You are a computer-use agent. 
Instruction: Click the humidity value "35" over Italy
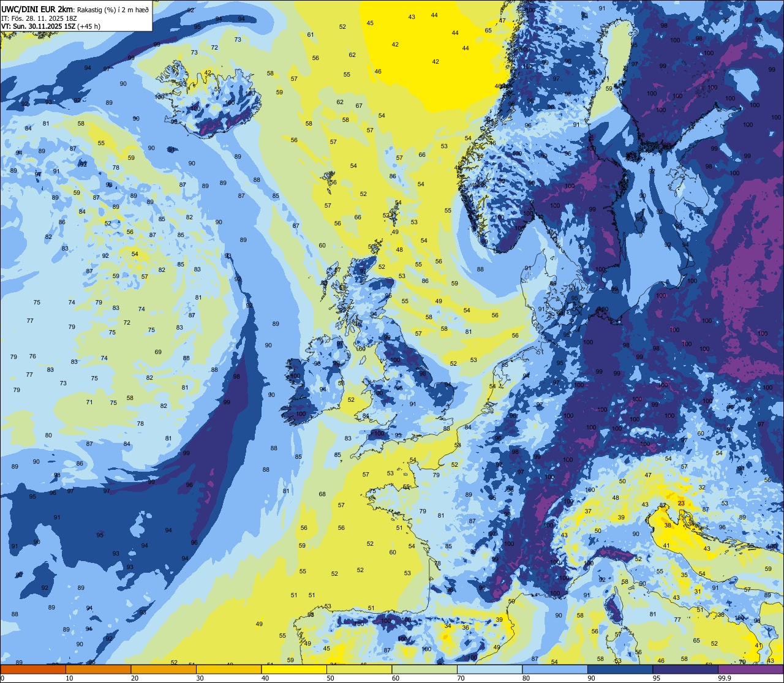click(684, 575)
